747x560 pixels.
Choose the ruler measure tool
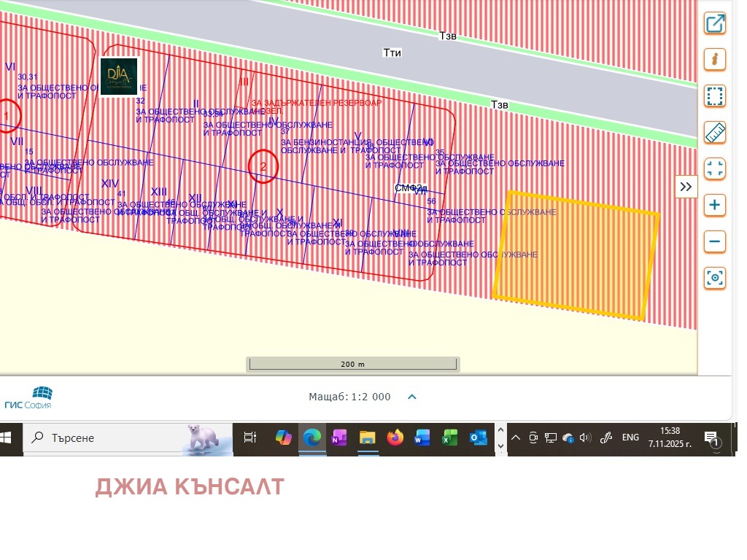(x=715, y=133)
